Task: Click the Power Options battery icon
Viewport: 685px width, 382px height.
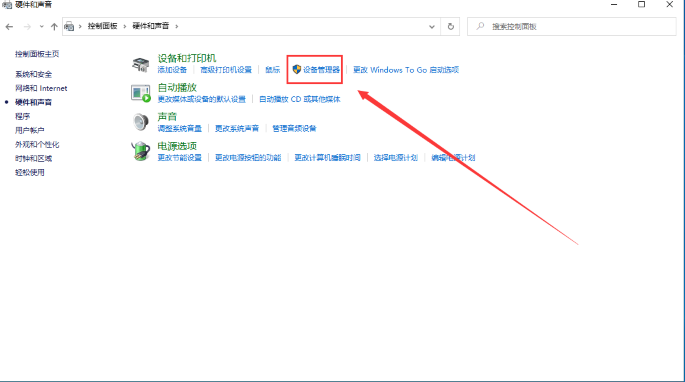Action: click(141, 151)
